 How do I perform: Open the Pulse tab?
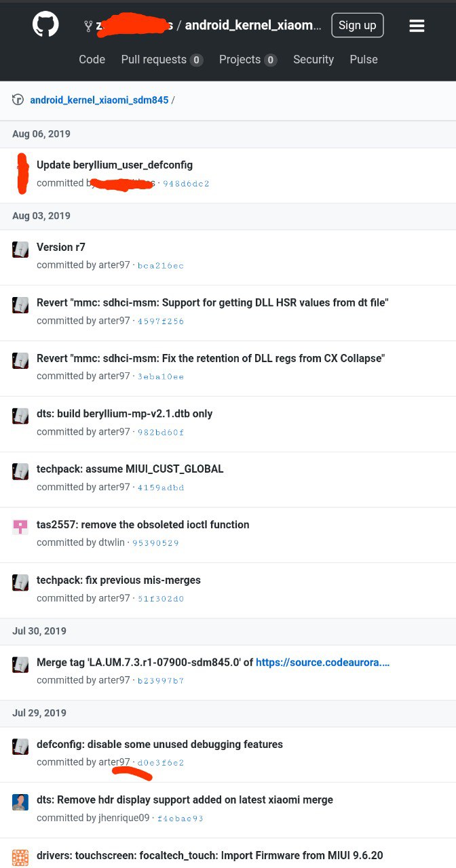tap(364, 59)
